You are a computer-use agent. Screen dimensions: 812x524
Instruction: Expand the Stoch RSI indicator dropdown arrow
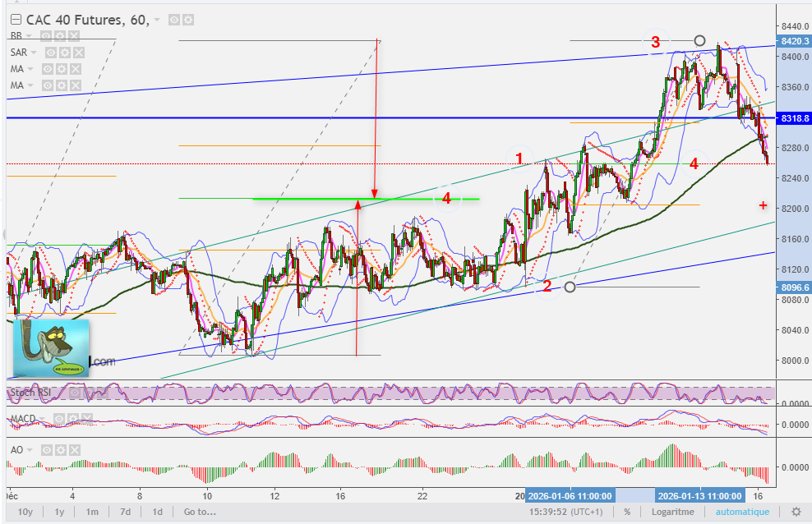(x=58, y=393)
